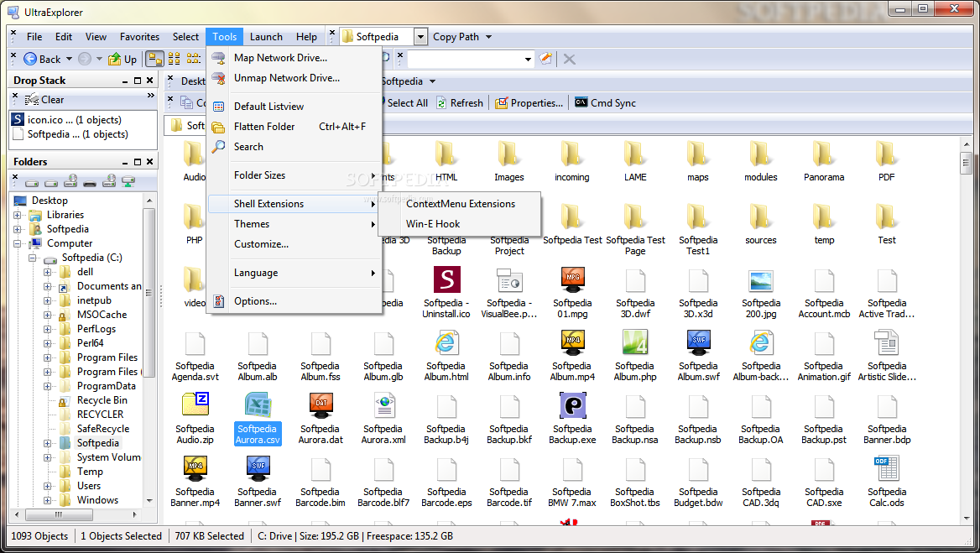
Task: Expand Libraries in the folder tree
Action: (x=17, y=214)
